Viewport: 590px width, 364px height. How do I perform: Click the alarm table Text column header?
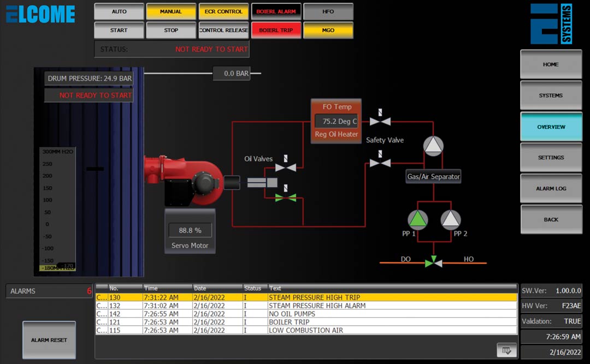click(x=392, y=289)
